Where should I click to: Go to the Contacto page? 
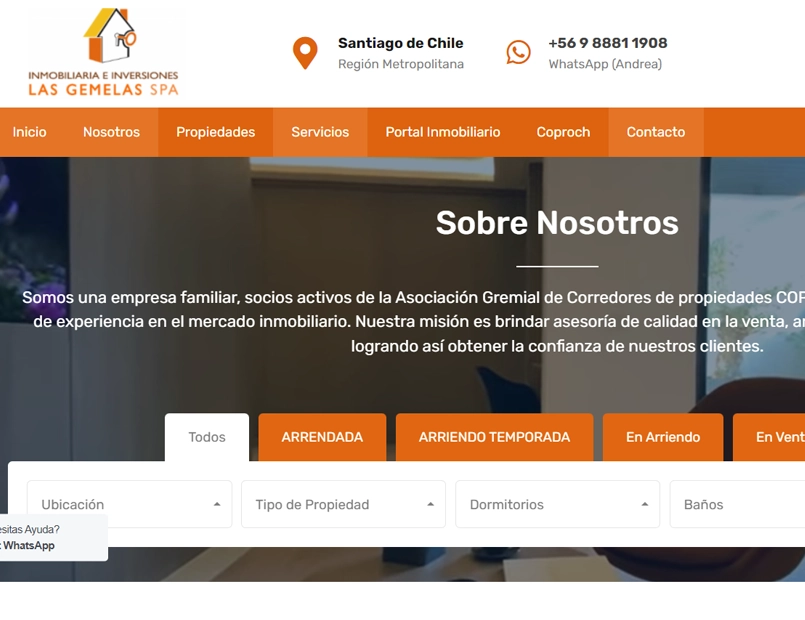(656, 132)
